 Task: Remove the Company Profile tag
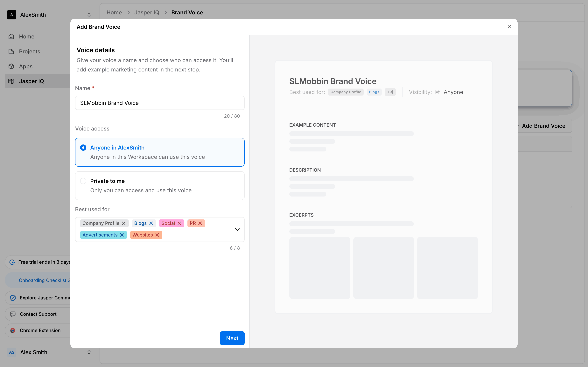click(124, 223)
